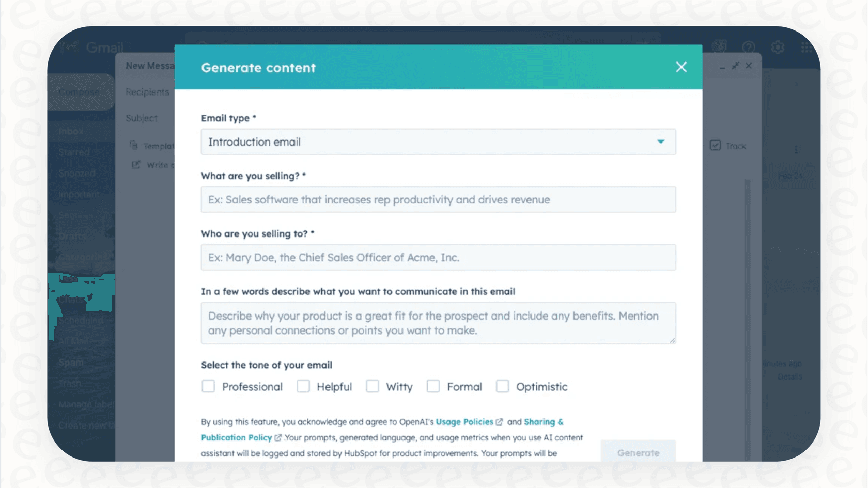Click the help question mark icon
This screenshot has height=488, width=868.
tap(749, 47)
